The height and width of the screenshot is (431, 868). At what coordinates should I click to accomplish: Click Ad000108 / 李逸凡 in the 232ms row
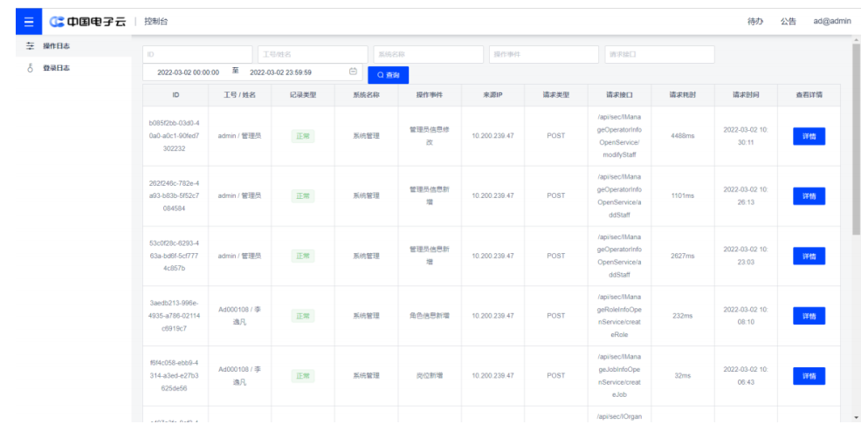click(239, 315)
